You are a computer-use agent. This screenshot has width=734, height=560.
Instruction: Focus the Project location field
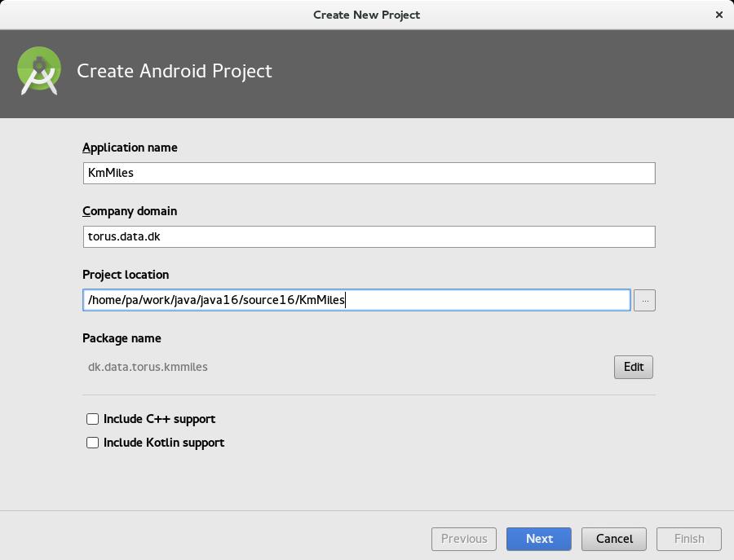(x=356, y=300)
